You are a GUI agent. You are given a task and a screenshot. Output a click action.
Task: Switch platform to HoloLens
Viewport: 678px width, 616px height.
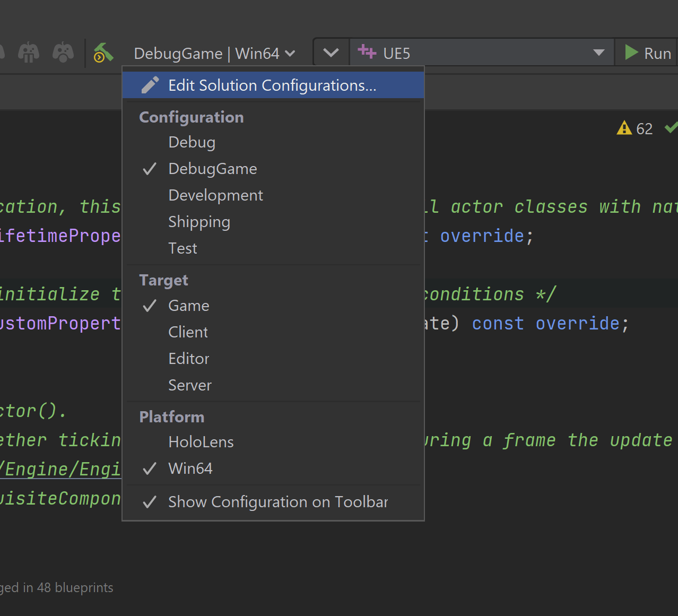[x=201, y=442]
